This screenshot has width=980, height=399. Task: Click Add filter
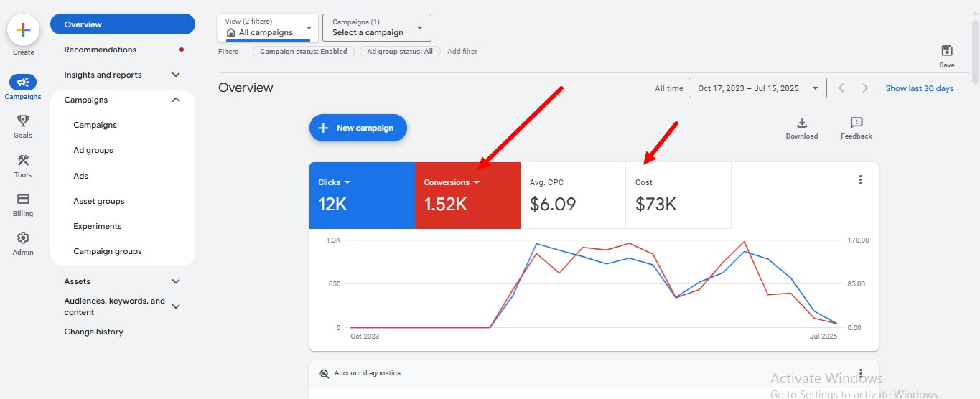(x=462, y=52)
